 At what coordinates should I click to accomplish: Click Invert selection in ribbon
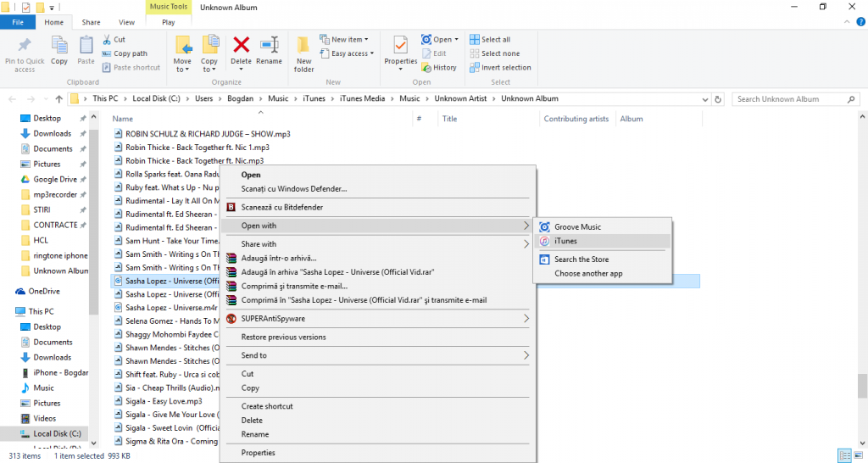coord(500,67)
